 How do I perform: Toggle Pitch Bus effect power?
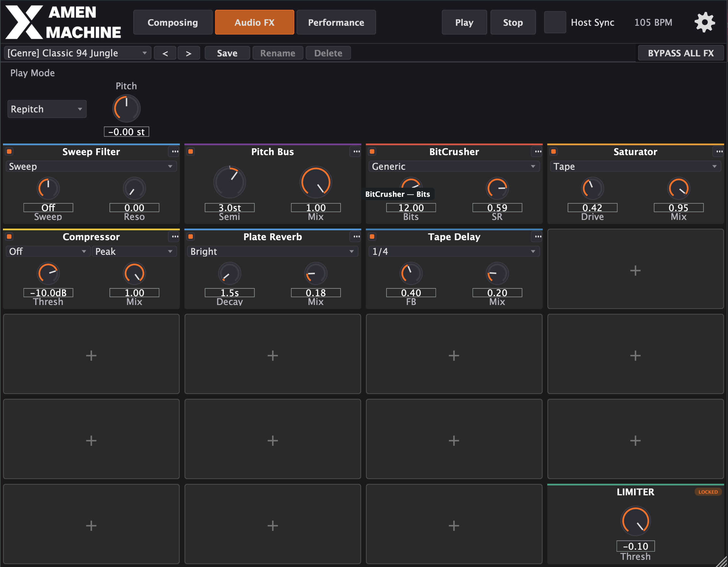click(191, 152)
